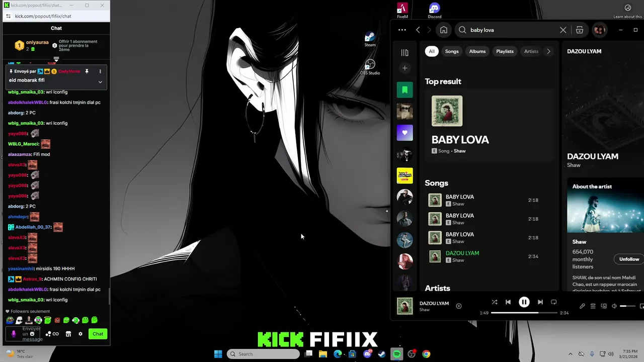Show more filter chips with the arrow
This screenshot has height=362, width=644.
(x=548, y=51)
